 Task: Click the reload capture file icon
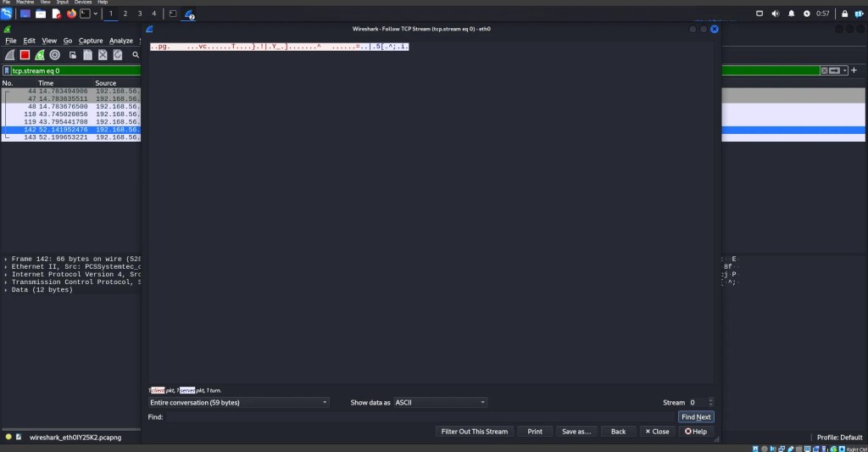[117, 55]
